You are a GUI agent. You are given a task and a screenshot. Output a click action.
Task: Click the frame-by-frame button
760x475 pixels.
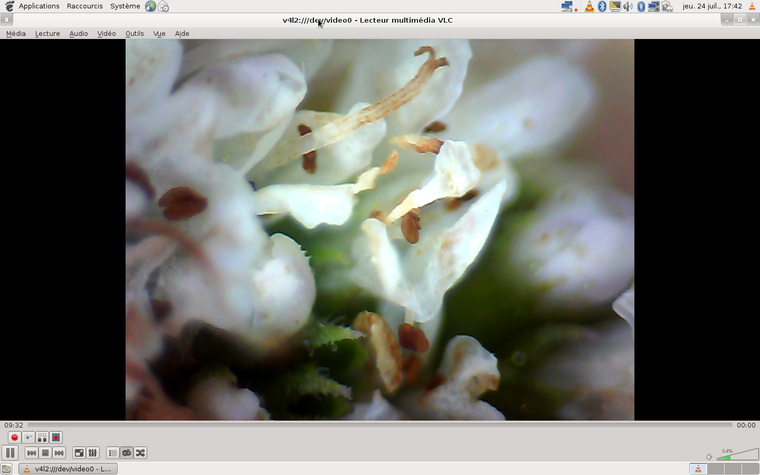[x=56, y=438]
